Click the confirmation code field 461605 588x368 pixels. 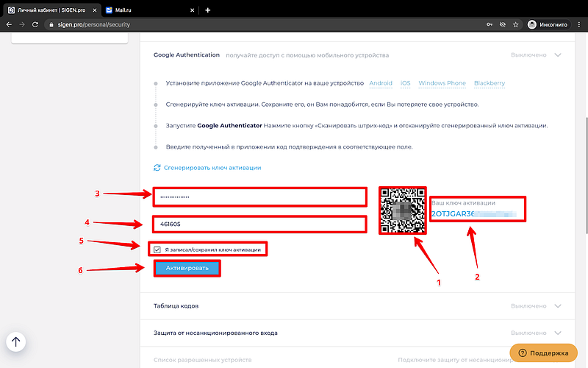click(x=259, y=224)
